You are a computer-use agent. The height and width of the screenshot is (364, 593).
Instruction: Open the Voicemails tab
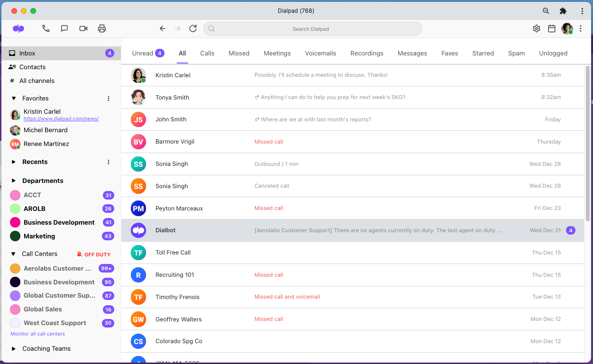(320, 53)
